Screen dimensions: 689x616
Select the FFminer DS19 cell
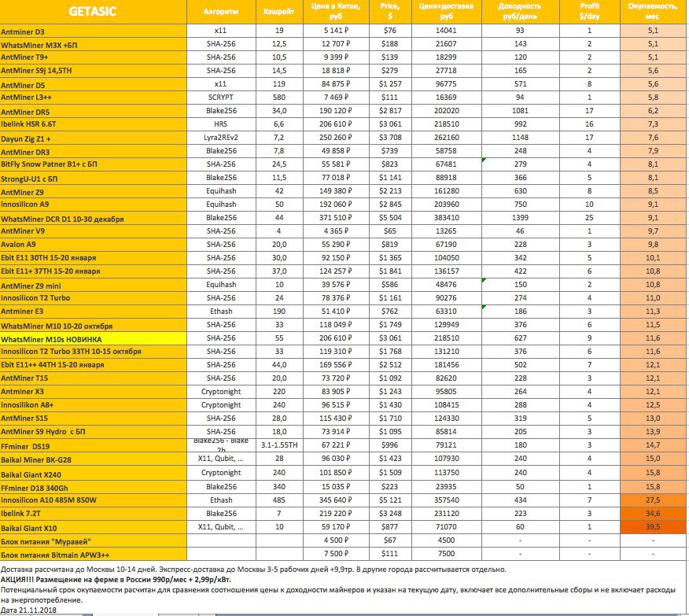(x=93, y=445)
